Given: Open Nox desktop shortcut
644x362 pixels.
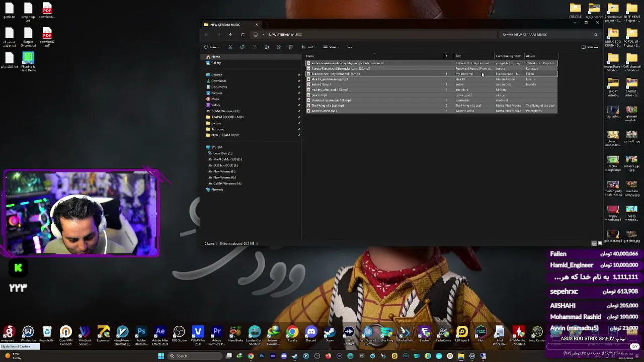Looking at the screenshot, I should pyautogui.click(x=480, y=334).
